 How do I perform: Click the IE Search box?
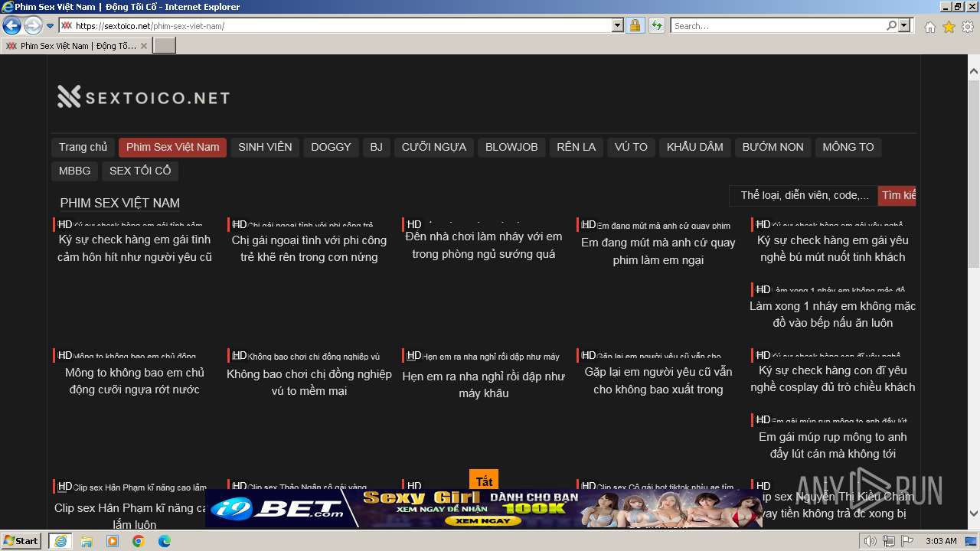coord(777,26)
